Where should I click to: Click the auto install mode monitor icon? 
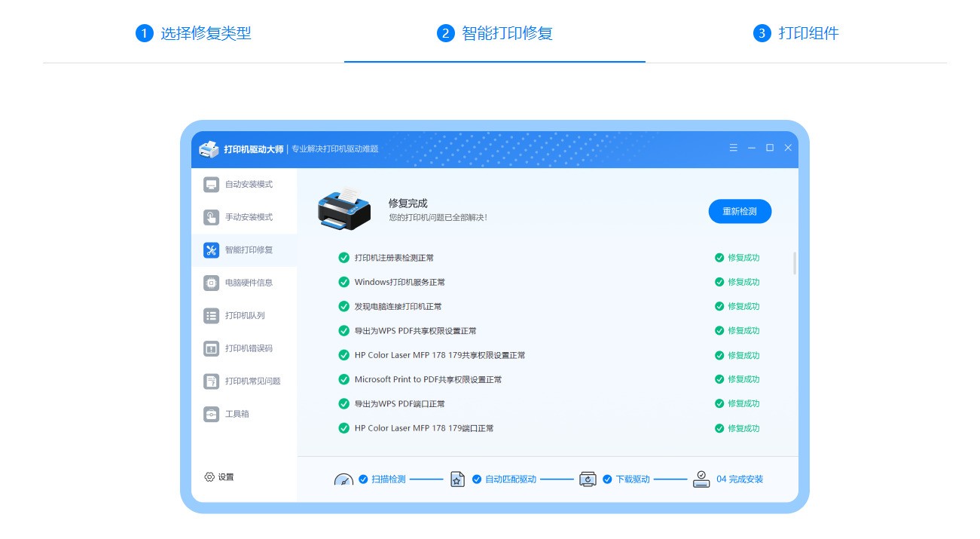pyautogui.click(x=211, y=185)
